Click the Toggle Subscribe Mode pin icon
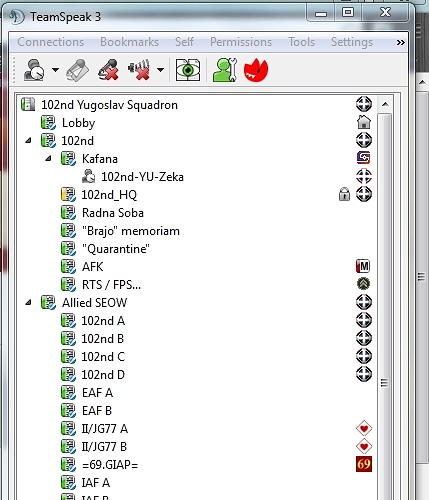The image size is (429, 500). click(x=77, y=70)
